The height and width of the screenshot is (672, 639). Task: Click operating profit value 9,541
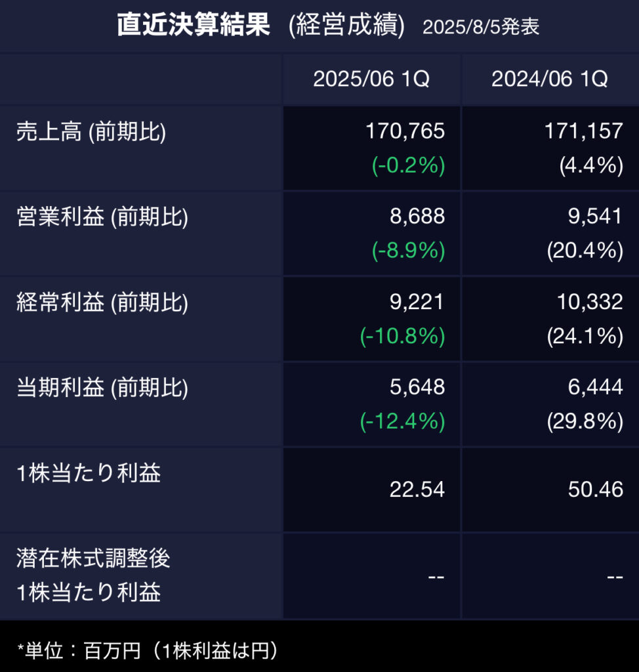(595, 217)
